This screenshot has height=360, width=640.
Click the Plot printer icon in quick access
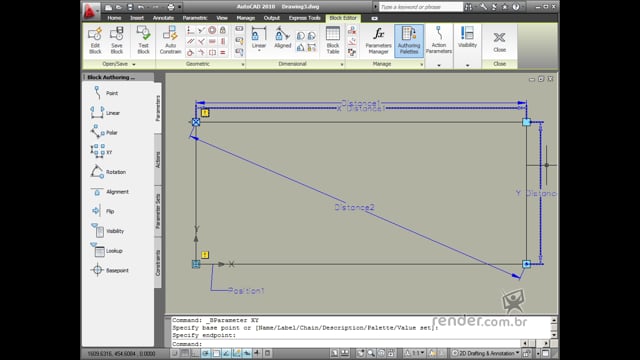[171, 7]
